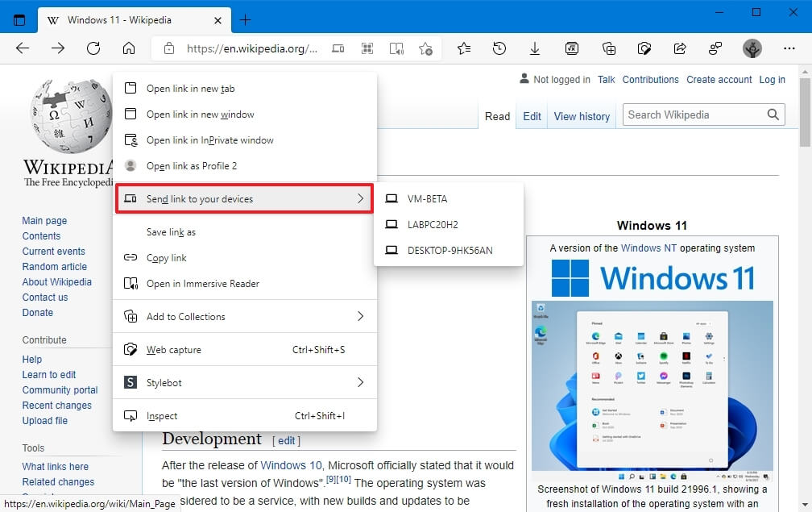Click the browser Back arrow
This screenshot has height=512, width=812.
point(23,48)
